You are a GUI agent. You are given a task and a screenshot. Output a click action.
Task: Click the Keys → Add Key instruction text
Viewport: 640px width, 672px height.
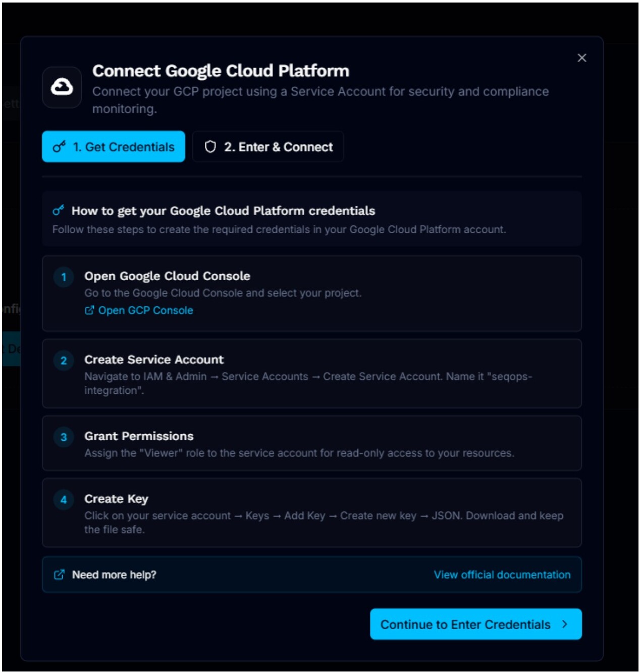click(324, 523)
